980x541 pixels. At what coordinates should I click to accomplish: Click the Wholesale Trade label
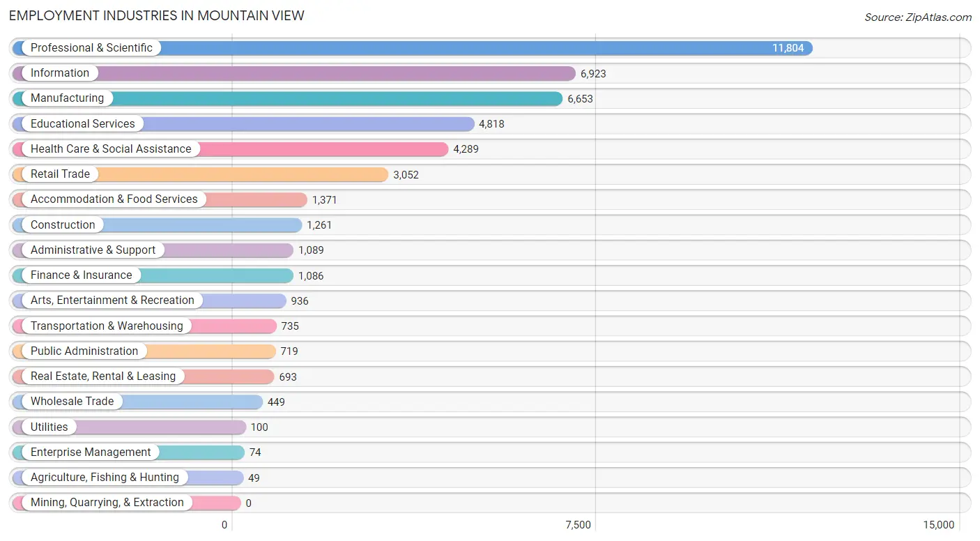72,402
